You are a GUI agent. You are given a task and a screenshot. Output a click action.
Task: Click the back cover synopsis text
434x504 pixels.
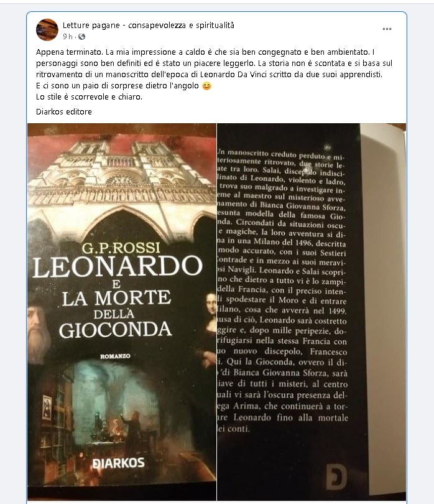tap(282, 291)
